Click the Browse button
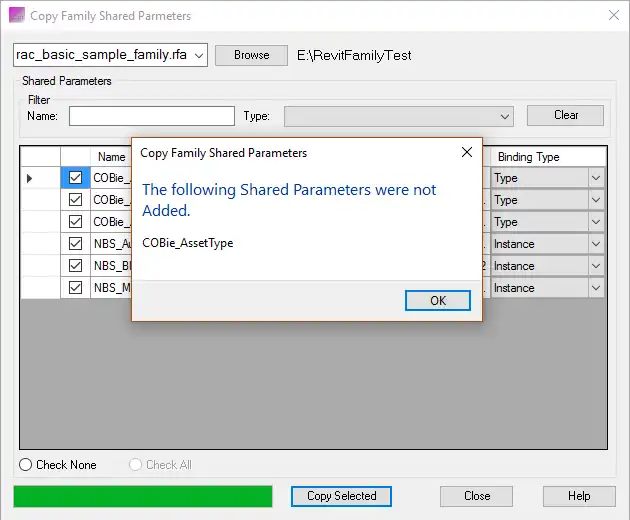Viewport: 630px width, 520px height. (251, 55)
